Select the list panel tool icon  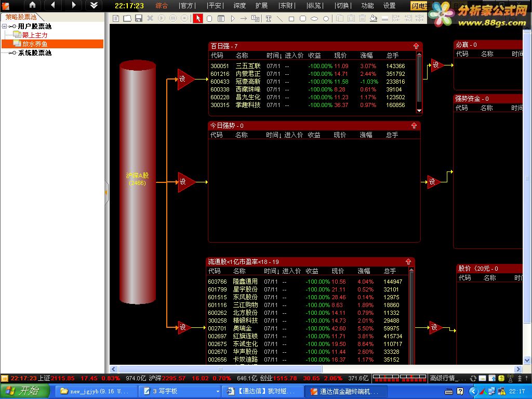[221, 19]
